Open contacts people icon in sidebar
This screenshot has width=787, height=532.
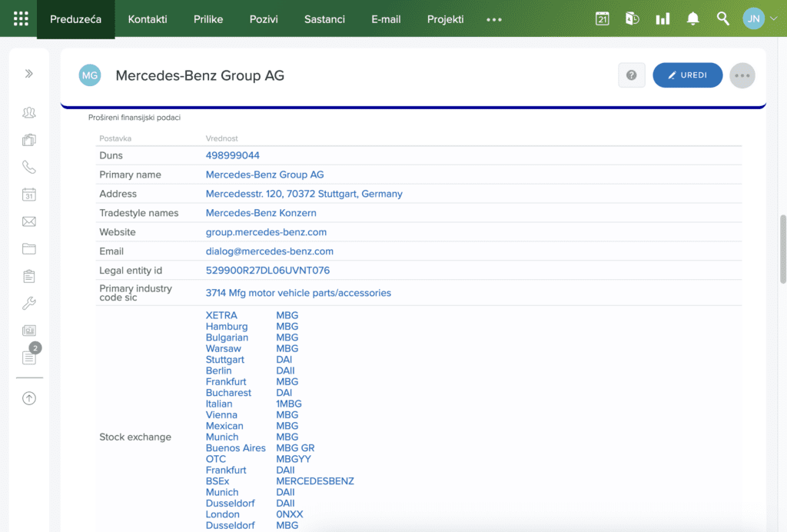tap(29, 112)
